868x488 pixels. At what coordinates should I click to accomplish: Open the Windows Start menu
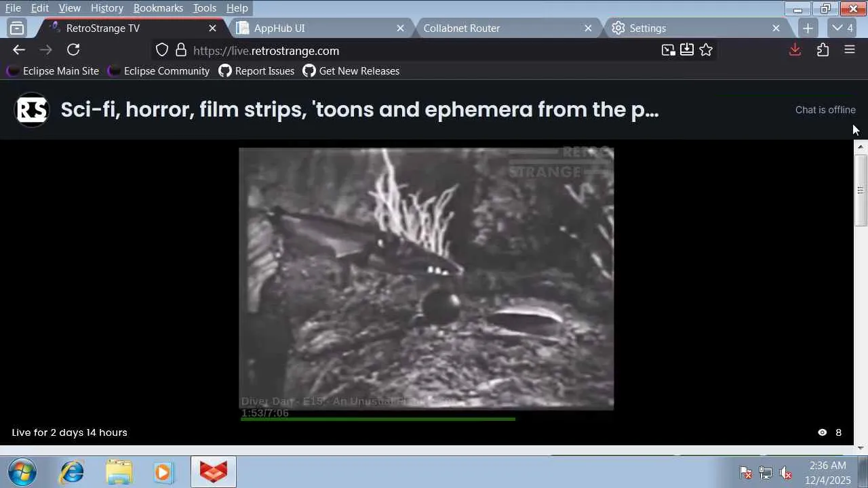[22, 472]
